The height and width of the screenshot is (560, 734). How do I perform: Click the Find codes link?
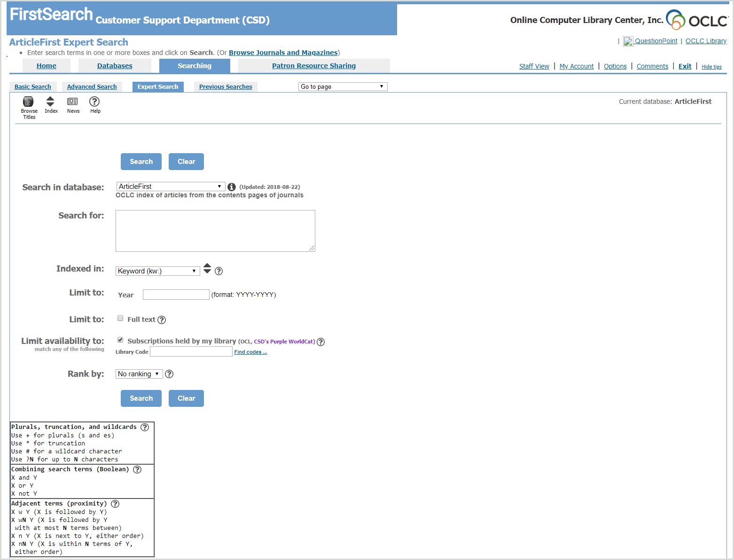pyautogui.click(x=250, y=352)
